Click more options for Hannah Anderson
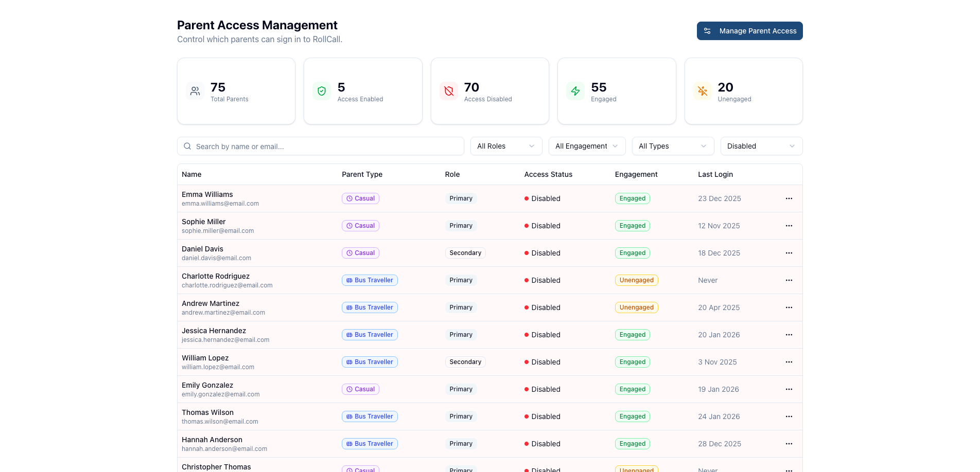The height and width of the screenshot is (472, 980). tap(789, 444)
